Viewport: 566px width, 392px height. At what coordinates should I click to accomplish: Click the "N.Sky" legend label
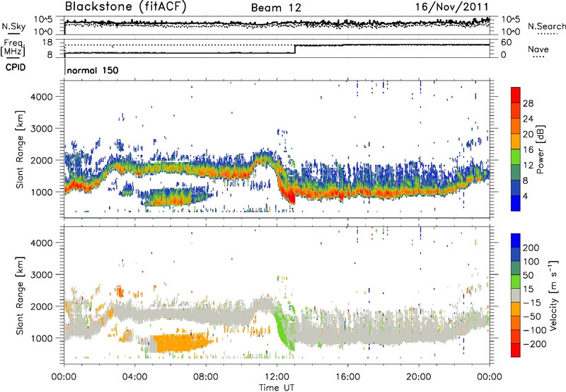pyautogui.click(x=13, y=26)
